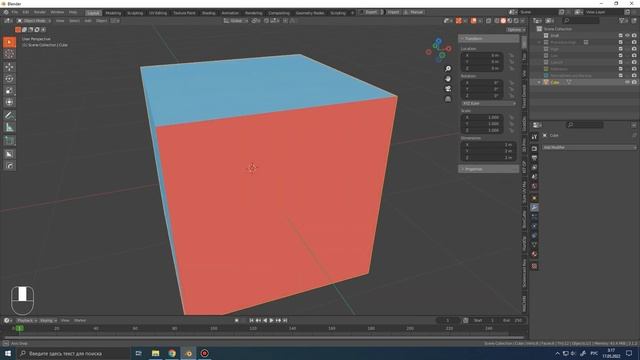Screen dimensions: 640x360
Task: Click the current frame marker on the timeline
Action: 19,328
